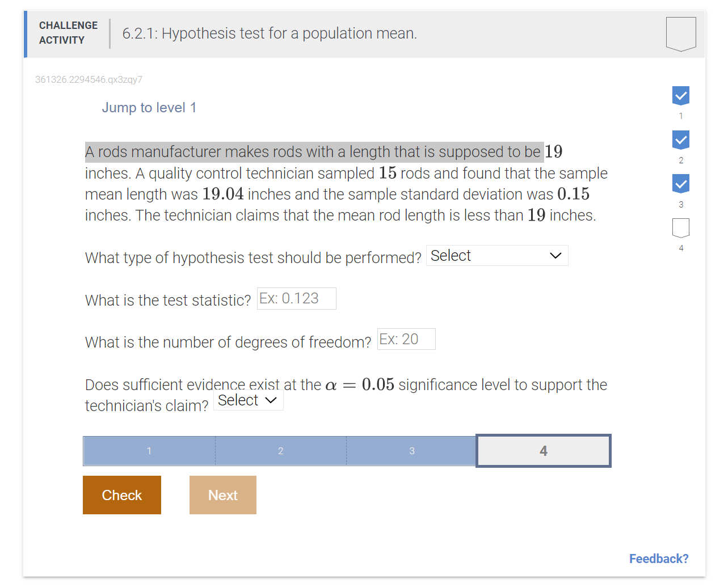The width and height of the screenshot is (724, 588).
Task: Click the test statistic input field
Action: [x=296, y=298]
